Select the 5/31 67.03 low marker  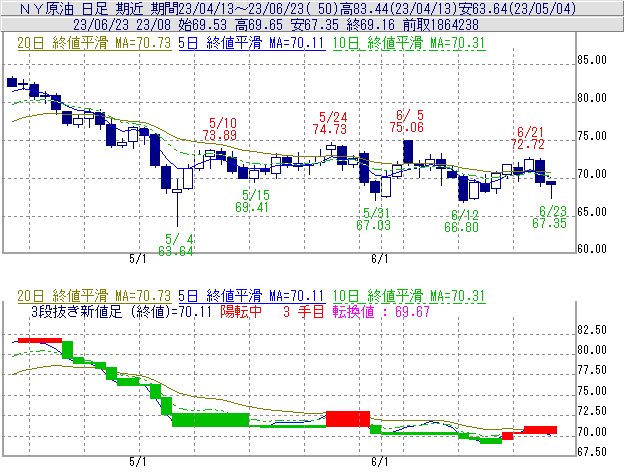tap(373, 219)
